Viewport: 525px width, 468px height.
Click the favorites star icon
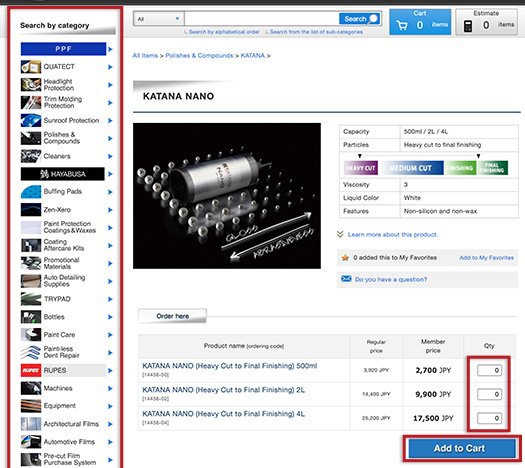click(x=345, y=258)
